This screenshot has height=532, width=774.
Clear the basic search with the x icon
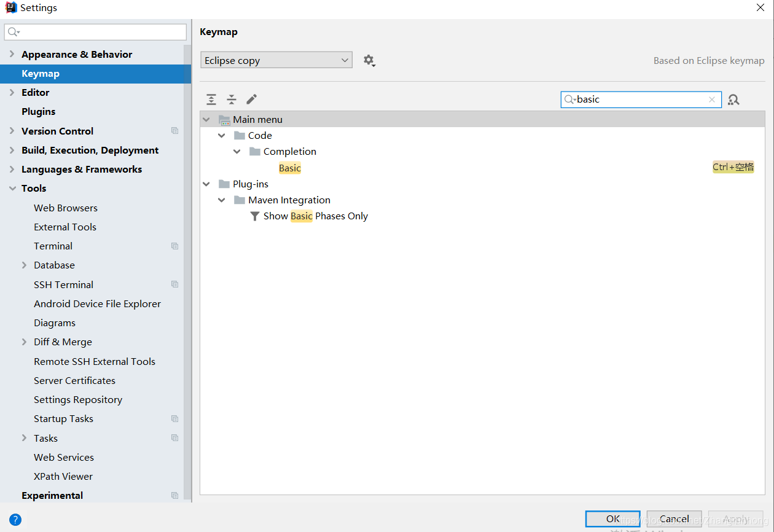click(712, 100)
